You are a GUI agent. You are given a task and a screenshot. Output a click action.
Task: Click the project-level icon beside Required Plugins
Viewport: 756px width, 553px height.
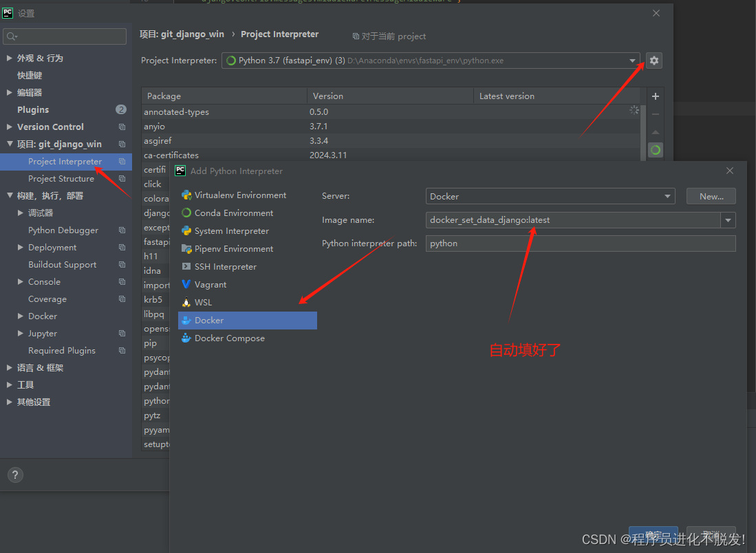click(122, 351)
